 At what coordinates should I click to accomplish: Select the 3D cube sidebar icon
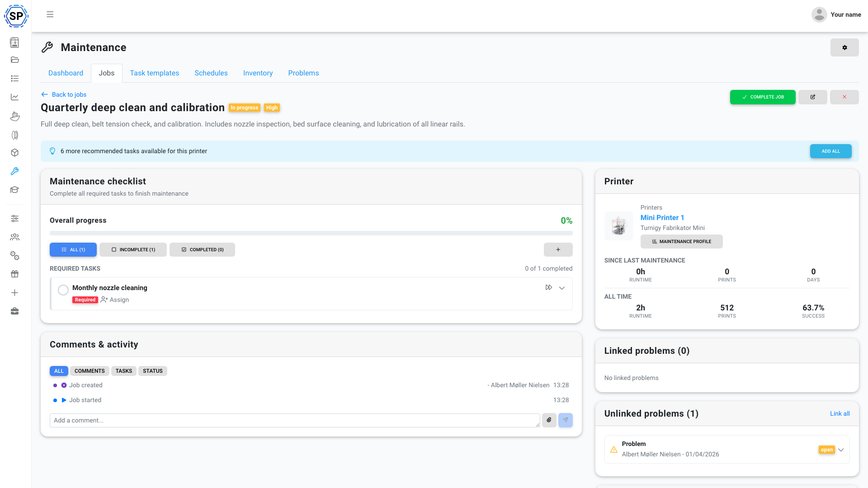(15, 153)
